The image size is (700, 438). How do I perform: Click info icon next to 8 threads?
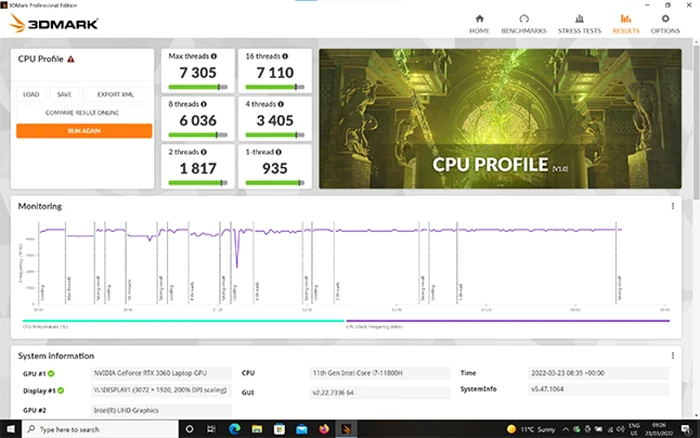click(204, 104)
